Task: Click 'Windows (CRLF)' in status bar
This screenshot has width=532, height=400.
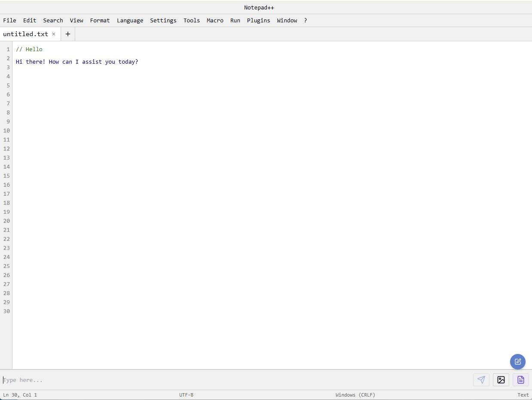Action: tap(355, 395)
